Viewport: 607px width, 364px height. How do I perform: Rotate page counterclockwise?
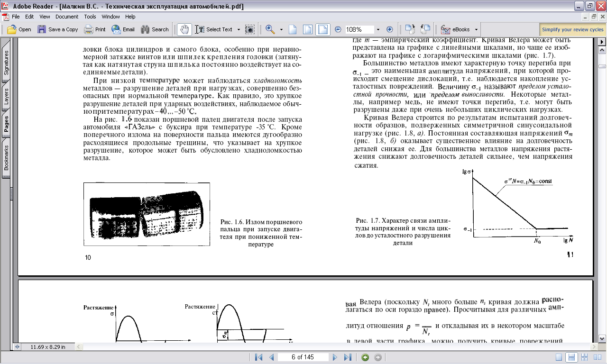pyautogui.click(x=425, y=29)
